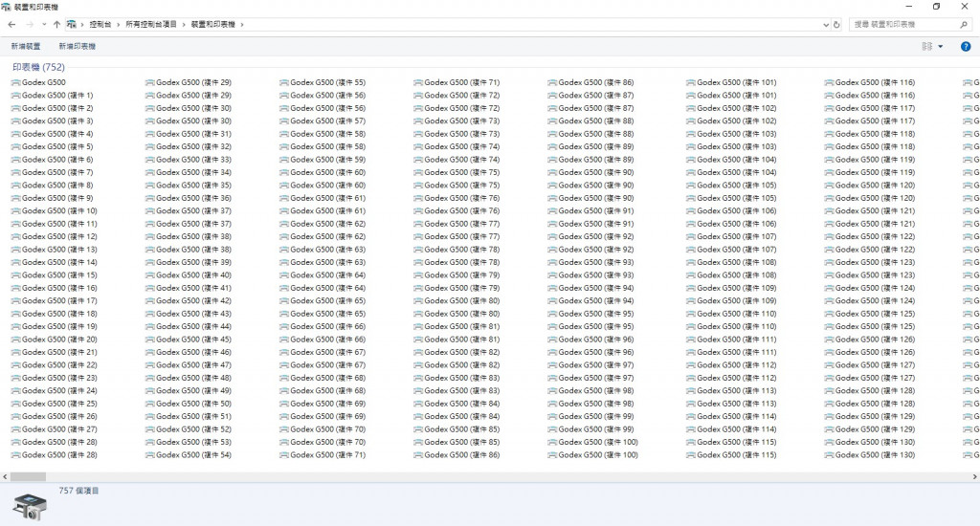Click printer icon of Godex G500 (複件 25)
The width and height of the screenshot is (980, 526).
(x=15, y=404)
